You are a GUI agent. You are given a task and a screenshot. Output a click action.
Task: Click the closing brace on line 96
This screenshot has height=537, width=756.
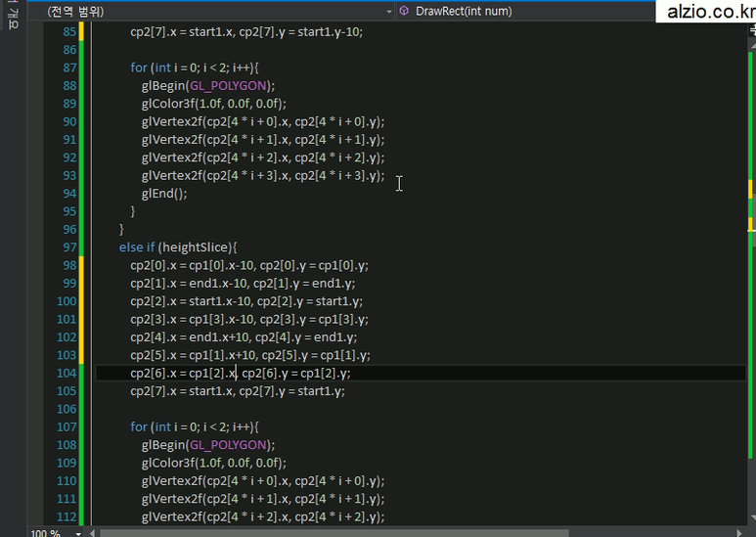(x=121, y=230)
